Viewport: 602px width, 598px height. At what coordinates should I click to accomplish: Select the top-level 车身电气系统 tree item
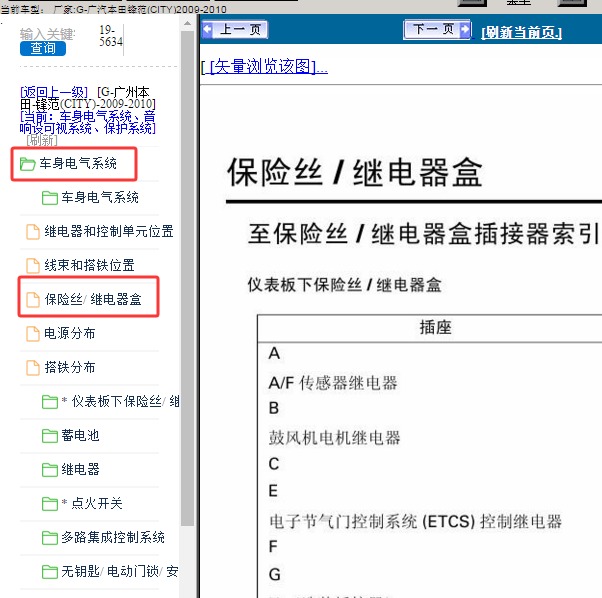click(78, 164)
